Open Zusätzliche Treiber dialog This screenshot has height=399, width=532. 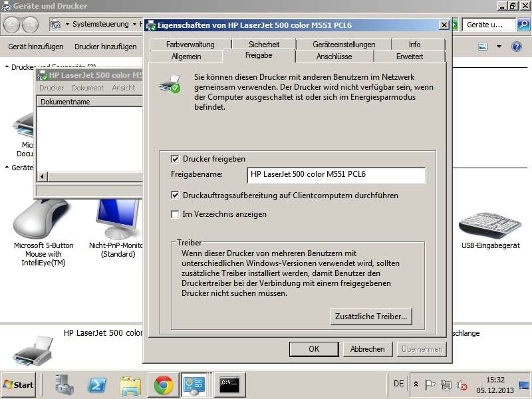click(371, 317)
